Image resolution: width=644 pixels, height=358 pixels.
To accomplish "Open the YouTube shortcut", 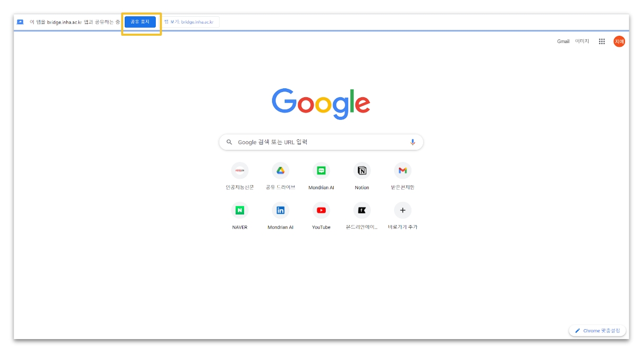I will pos(321,211).
